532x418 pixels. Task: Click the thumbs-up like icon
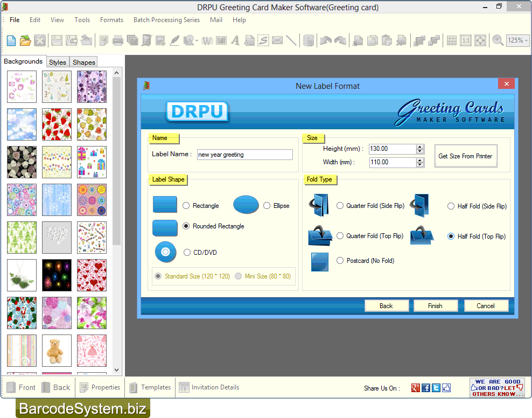(446, 388)
